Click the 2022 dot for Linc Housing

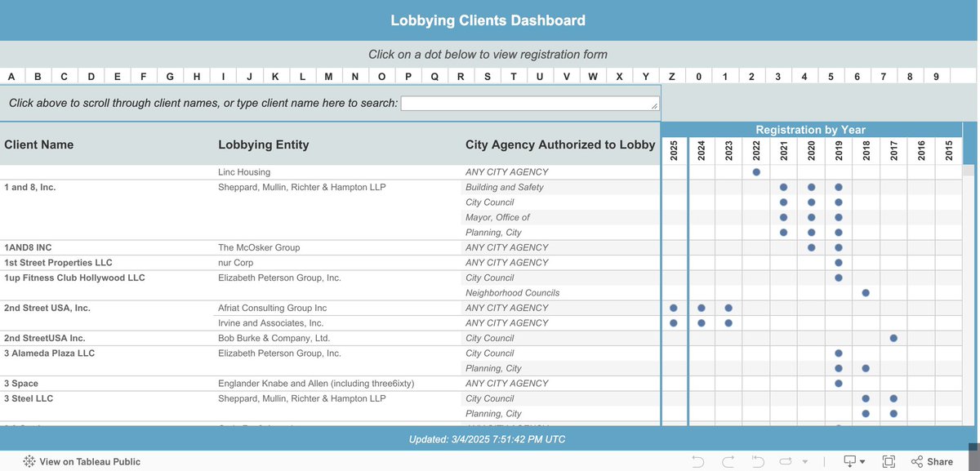756,172
